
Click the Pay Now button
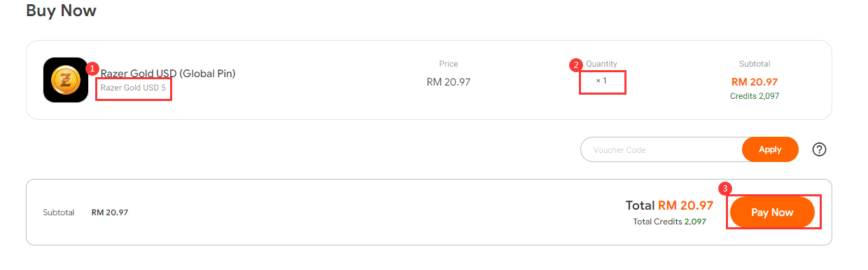click(x=772, y=212)
